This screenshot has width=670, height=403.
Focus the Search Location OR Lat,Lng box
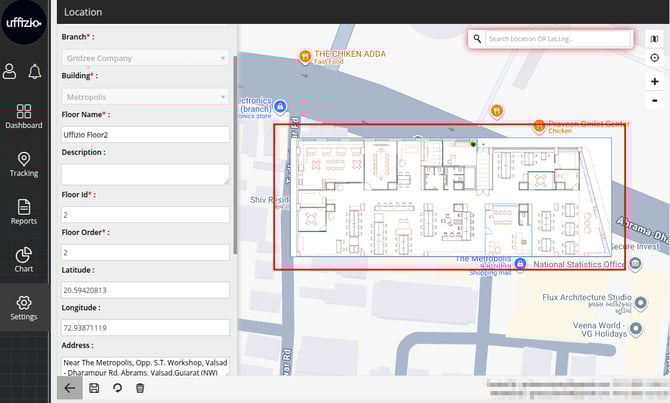(x=558, y=39)
